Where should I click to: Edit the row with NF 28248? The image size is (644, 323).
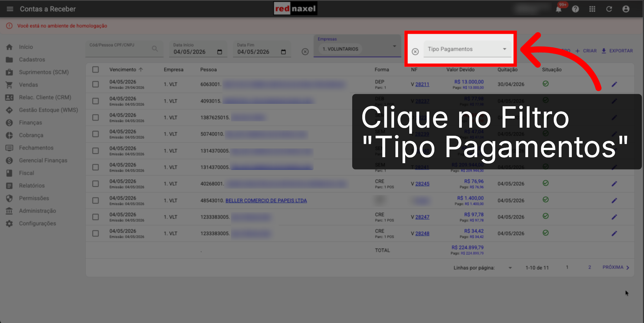(x=614, y=234)
